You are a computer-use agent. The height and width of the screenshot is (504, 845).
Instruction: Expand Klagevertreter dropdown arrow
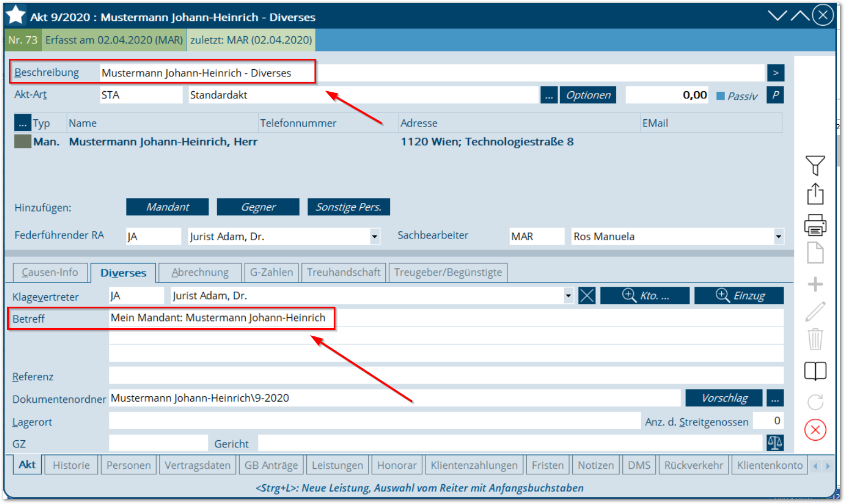tap(568, 296)
